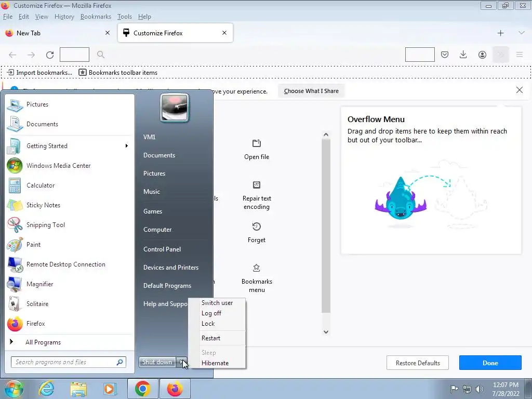Open the Tools menu
The image size is (532, 399).
(125, 17)
